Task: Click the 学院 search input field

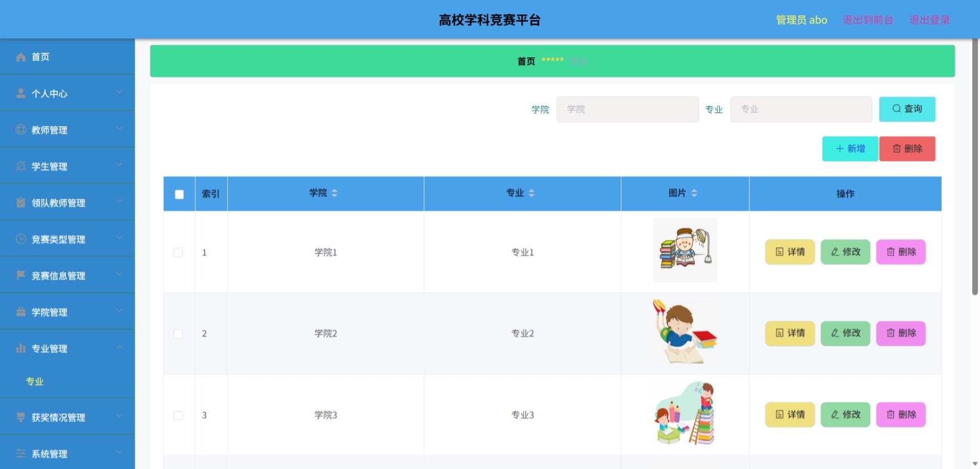Action: 628,109
